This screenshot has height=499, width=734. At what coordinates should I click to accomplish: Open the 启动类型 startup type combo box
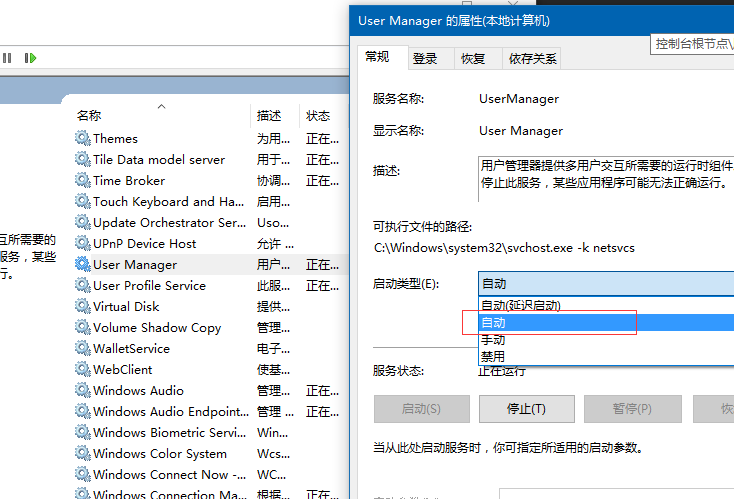(x=605, y=285)
